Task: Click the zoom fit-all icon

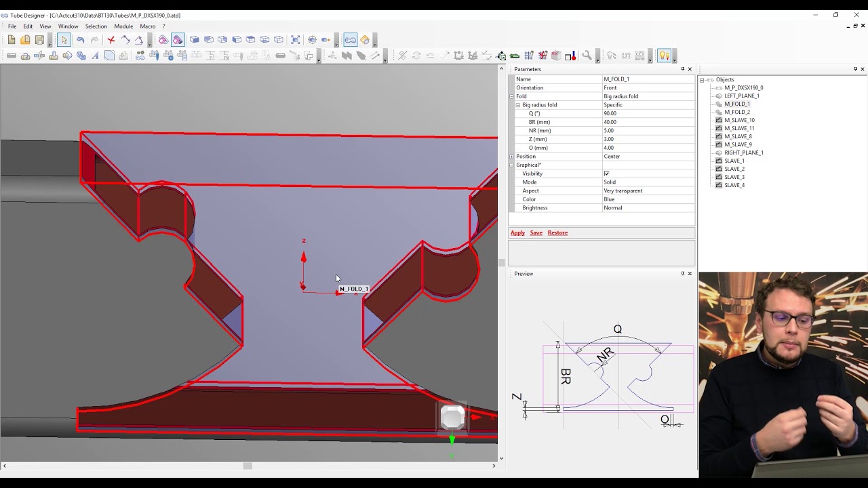Action: tap(296, 40)
